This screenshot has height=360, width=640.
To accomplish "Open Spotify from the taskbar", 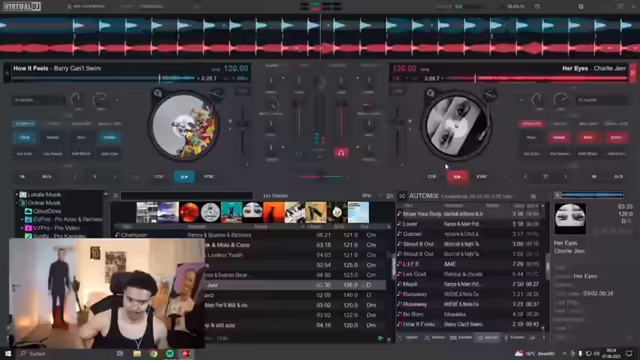I will [x=170, y=353].
